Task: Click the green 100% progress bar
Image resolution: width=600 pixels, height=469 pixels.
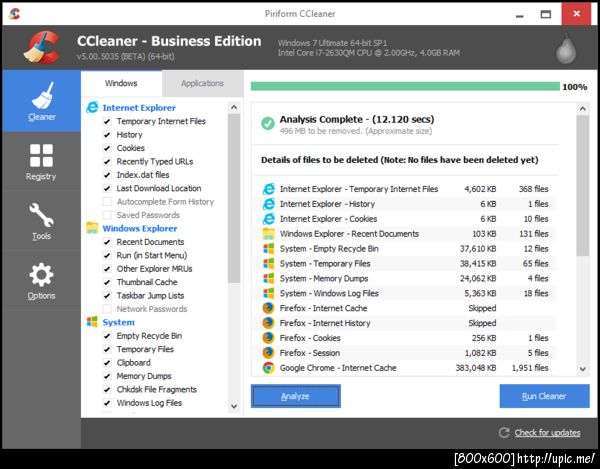Action: click(405, 86)
